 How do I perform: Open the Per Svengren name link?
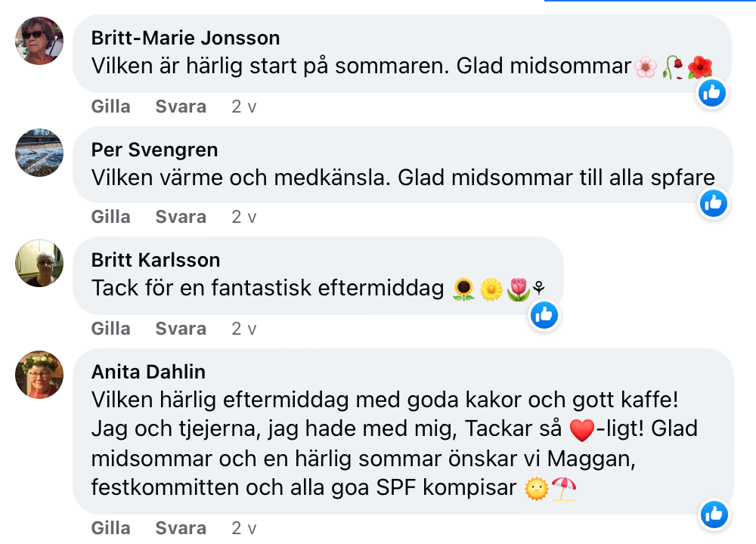pyautogui.click(x=154, y=150)
